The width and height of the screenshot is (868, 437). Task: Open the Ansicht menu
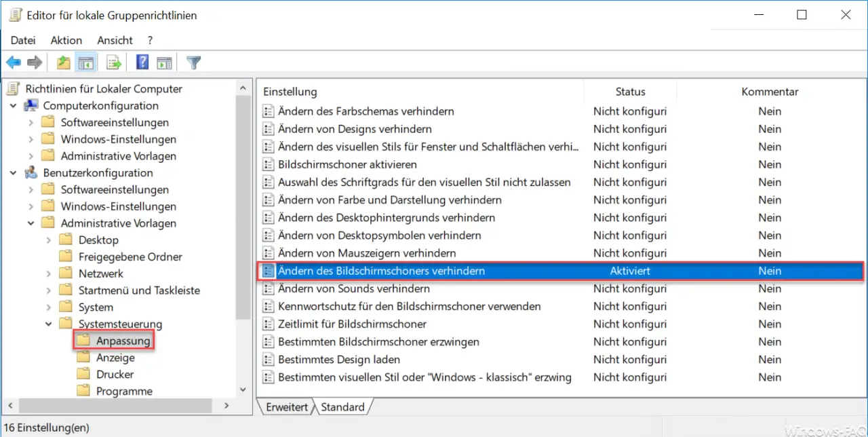[x=115, y=40]
